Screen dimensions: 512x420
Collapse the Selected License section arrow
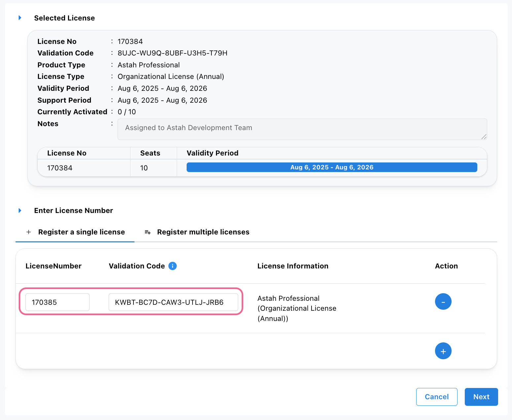(x=20, y=18)
